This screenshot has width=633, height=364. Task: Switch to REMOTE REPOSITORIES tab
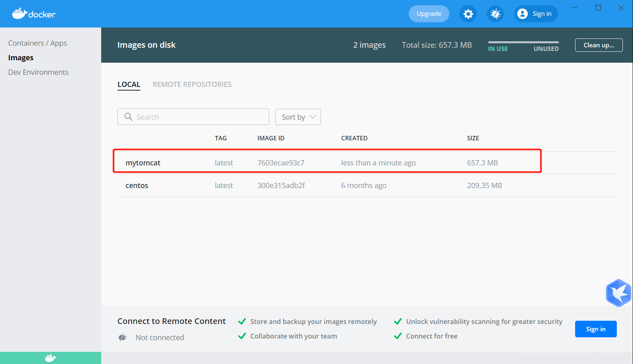pyautogui.click(x=192, y=85)
